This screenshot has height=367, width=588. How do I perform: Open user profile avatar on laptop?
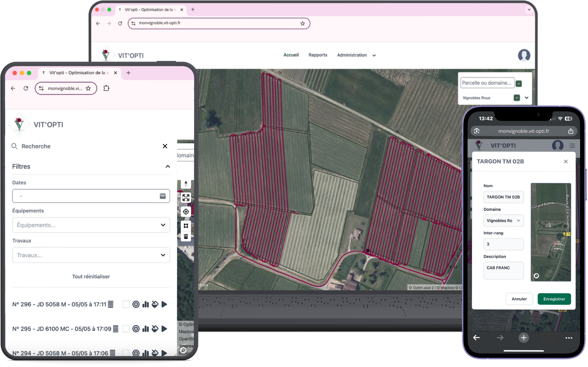524,55
